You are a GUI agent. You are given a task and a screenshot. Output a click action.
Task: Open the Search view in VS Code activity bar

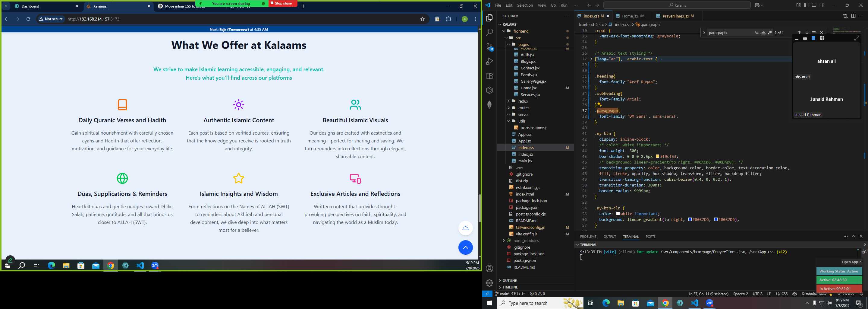(489, 32)
